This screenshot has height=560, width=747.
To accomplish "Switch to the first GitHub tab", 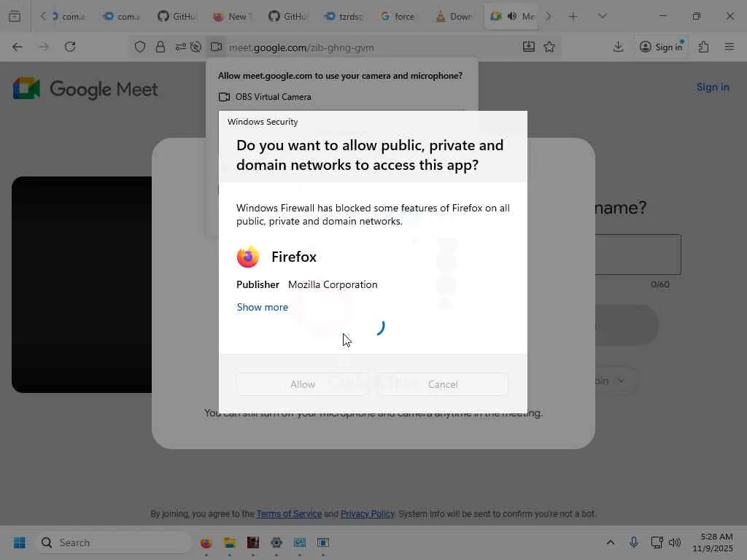I will (x=177, y=16).
